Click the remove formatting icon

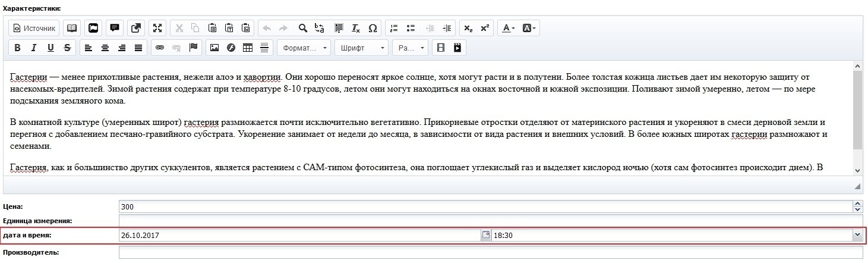(356, 28)
